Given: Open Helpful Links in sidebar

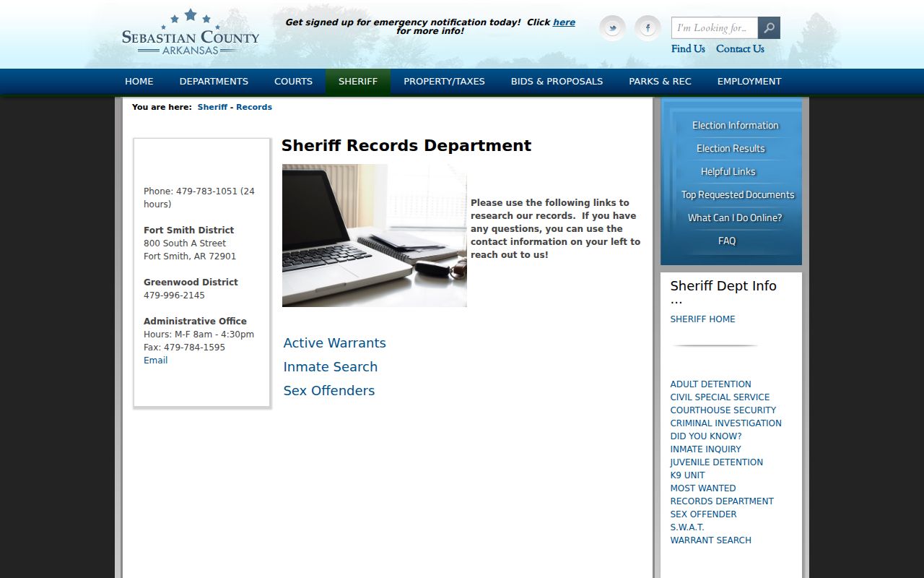Looking at the screenshot, I should click(x=728, y=172).
